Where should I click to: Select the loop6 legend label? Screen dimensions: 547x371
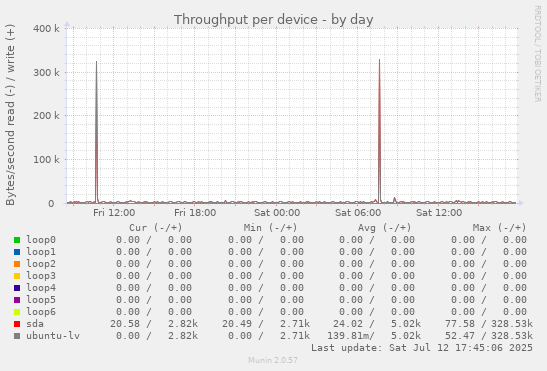41,312
